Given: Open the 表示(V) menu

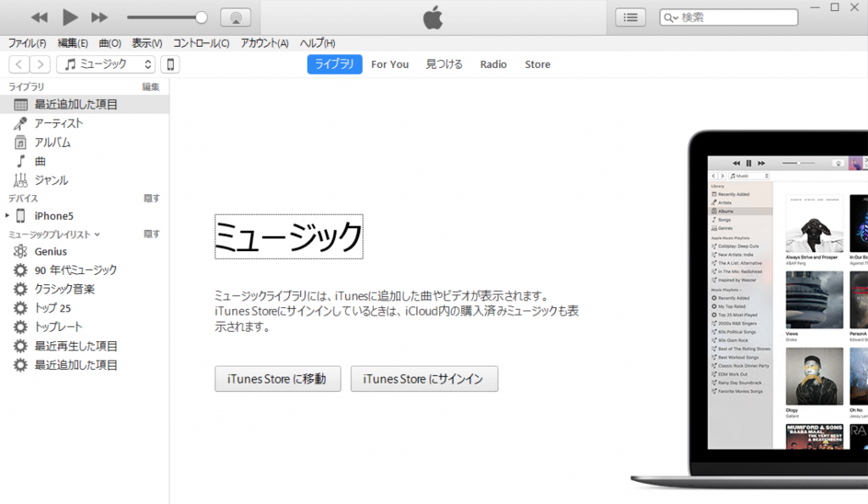Looking at the screenshot, I should [147, 43].
